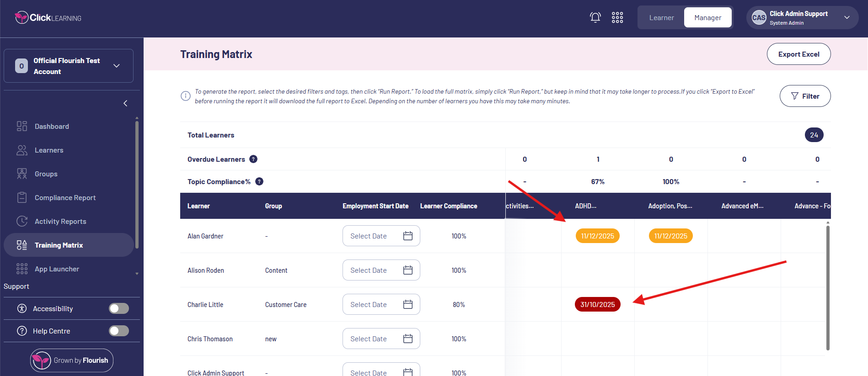This screenshot has height=376, width=868.
Task: Open the notifications bell icon
Action: [595, 17]
